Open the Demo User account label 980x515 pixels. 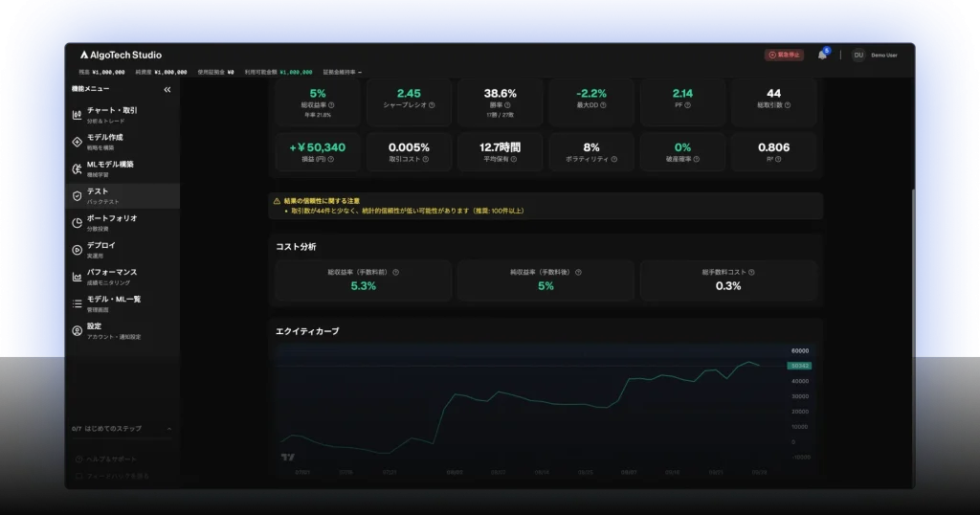[883, 55]
